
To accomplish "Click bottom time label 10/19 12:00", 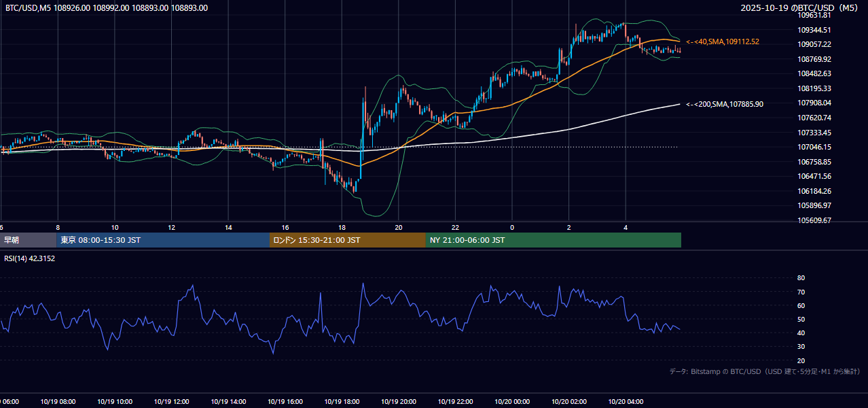I will coord(171,402).
